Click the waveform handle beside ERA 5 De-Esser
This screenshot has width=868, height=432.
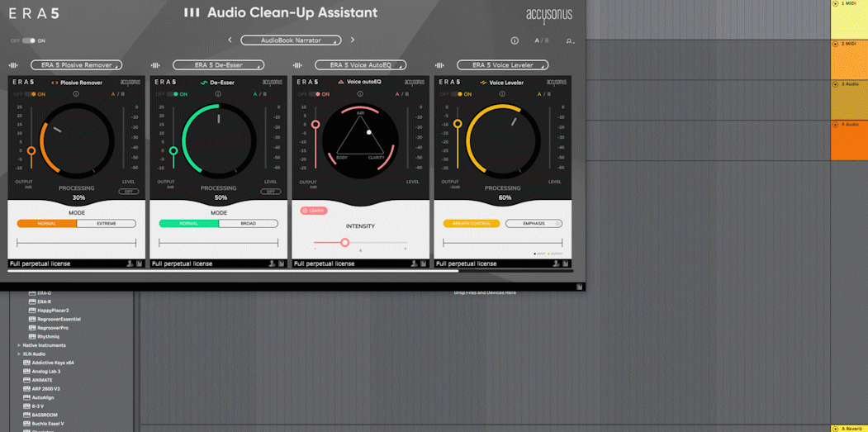coord(155,65)
